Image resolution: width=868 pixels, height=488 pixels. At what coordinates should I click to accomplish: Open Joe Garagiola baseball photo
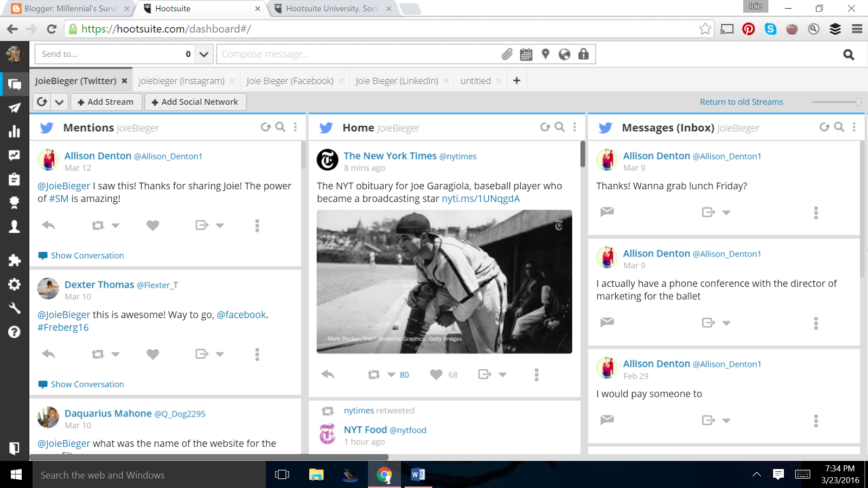[444, 282]
